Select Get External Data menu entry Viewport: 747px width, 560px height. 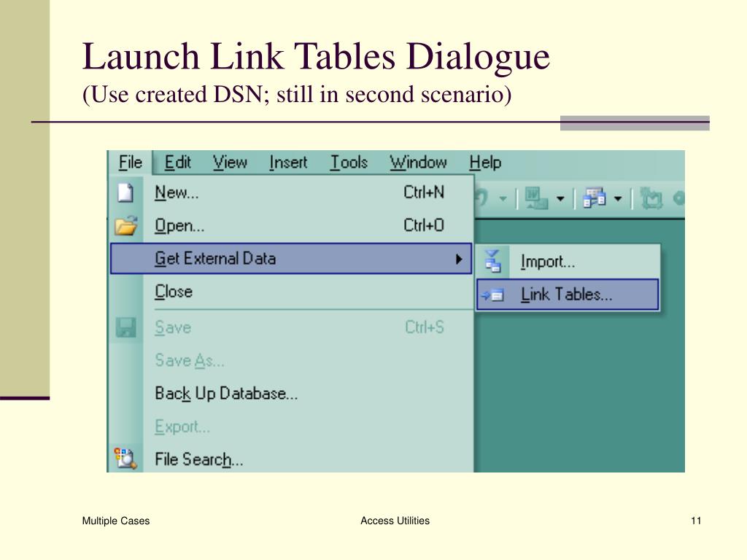click(291, 259)
